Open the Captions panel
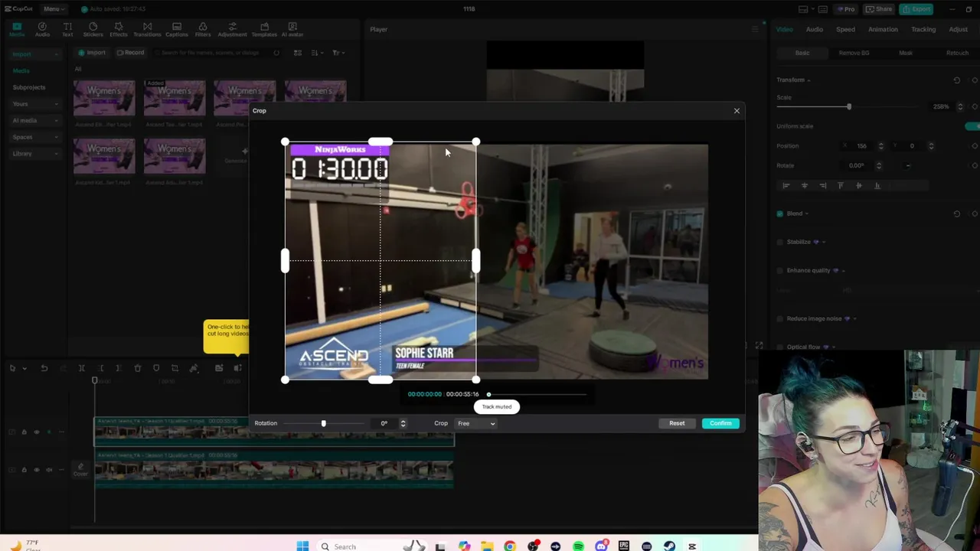 (177, 29)
